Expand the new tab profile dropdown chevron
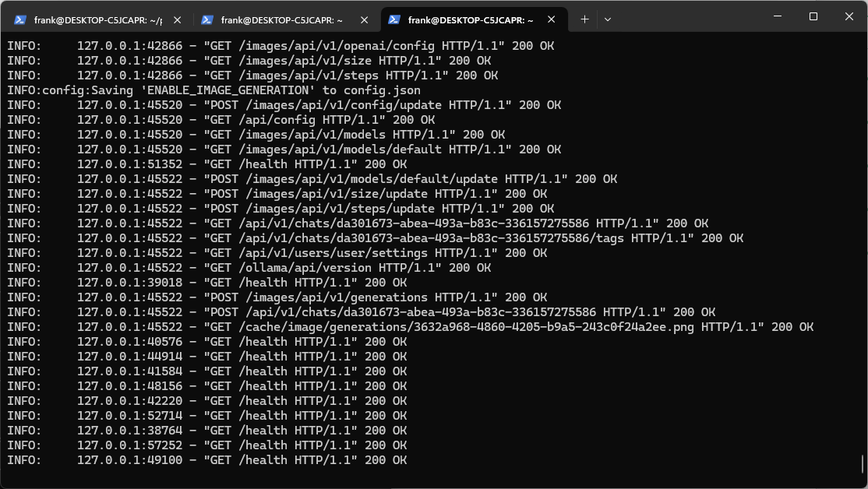Screen dimensions: 868x489 coord(608,19)
